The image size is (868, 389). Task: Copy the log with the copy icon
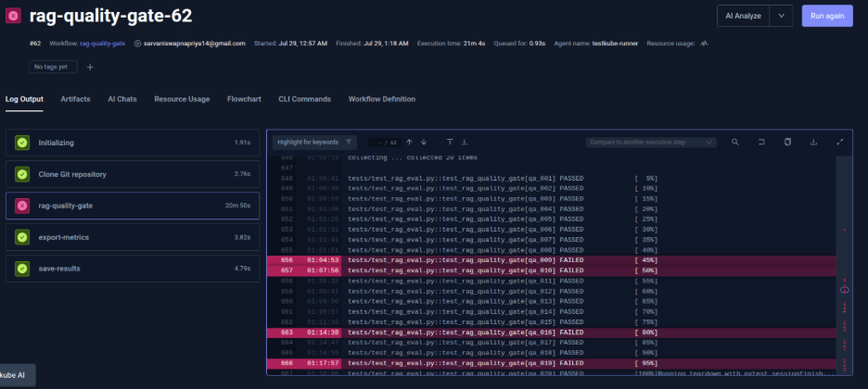point(787,142)
